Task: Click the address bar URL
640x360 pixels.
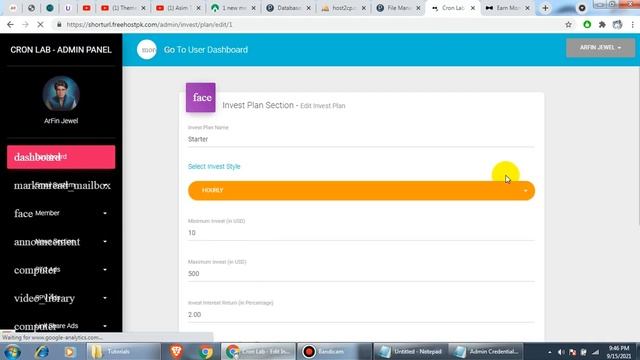Action: tap(149, 25)
